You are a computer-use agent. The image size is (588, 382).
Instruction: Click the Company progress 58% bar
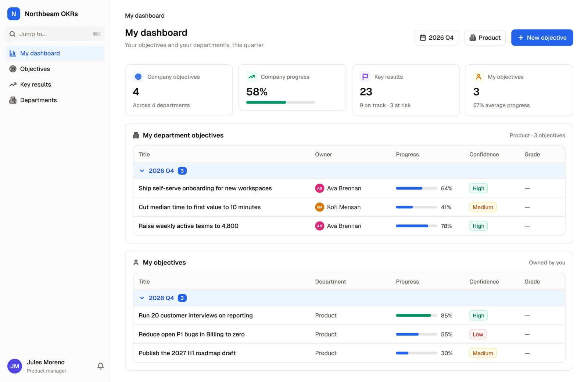280,102
